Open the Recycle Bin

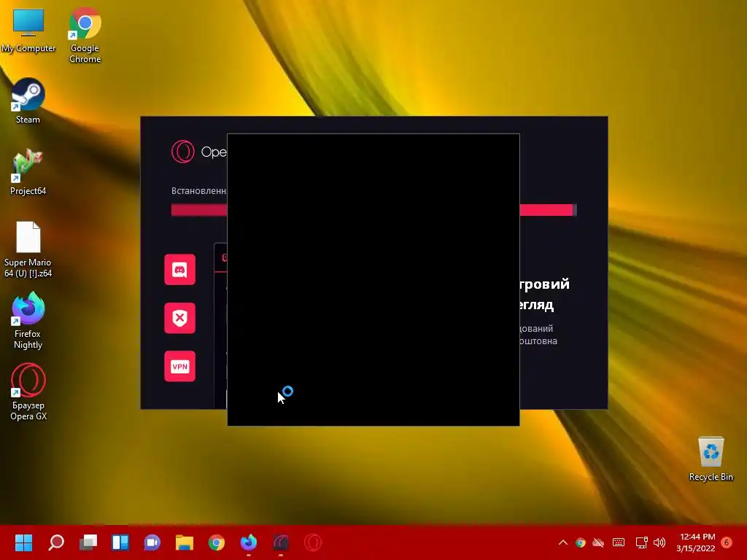[x=711, y=459]
